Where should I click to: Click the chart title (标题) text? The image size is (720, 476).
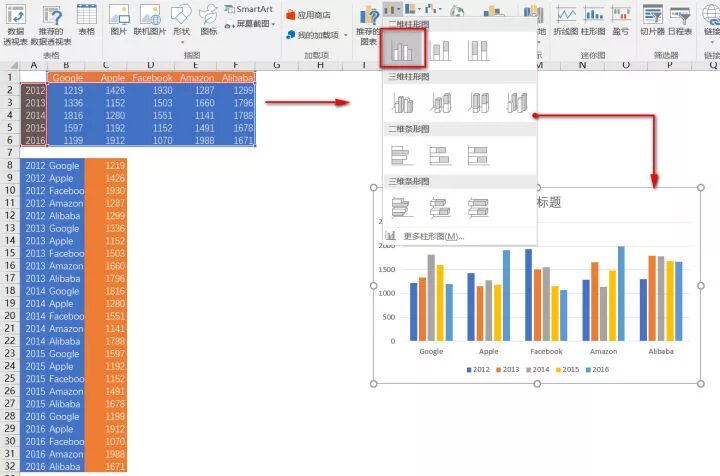point(549,202)
